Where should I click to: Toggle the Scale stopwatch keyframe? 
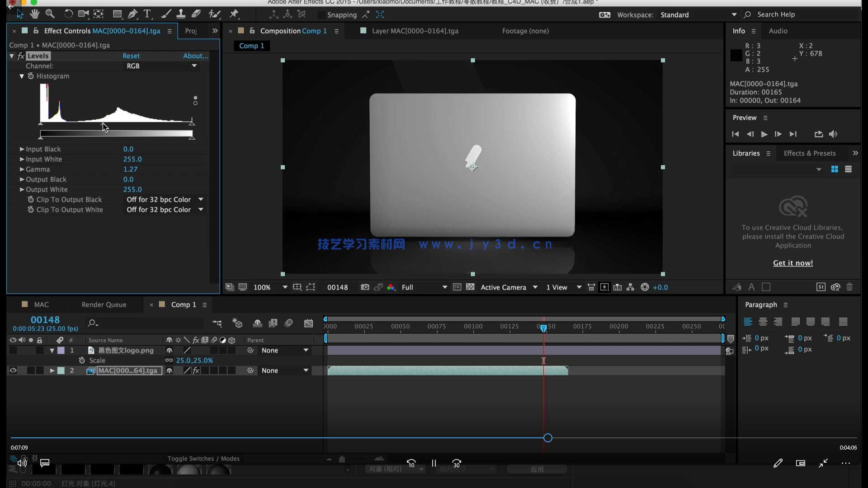tap(82, 360)
